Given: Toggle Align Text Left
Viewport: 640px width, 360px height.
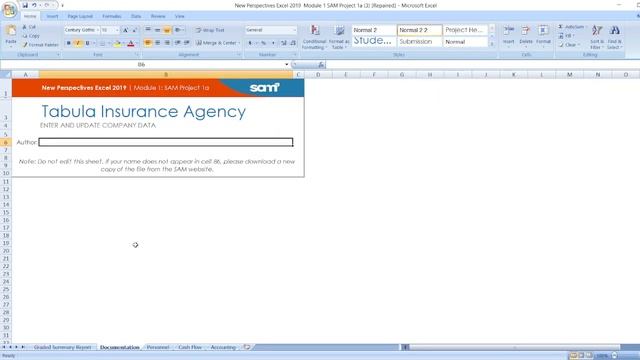Looking at the screenshot, I should pos(148,43).
